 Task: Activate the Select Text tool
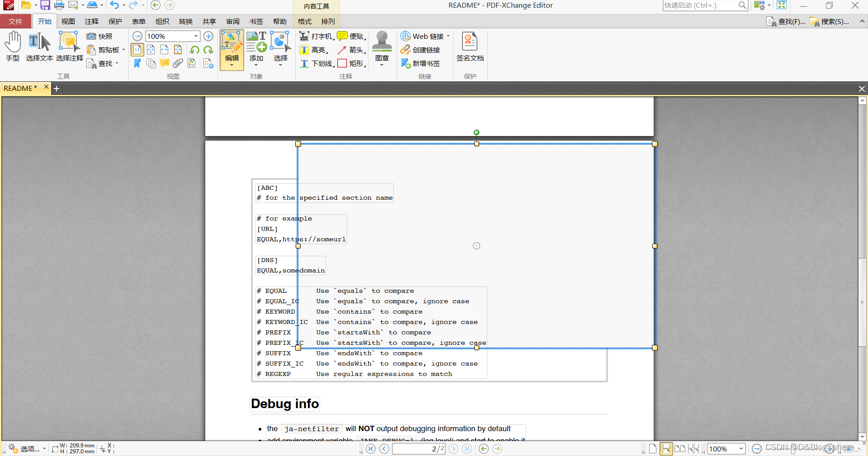point(40,47)
